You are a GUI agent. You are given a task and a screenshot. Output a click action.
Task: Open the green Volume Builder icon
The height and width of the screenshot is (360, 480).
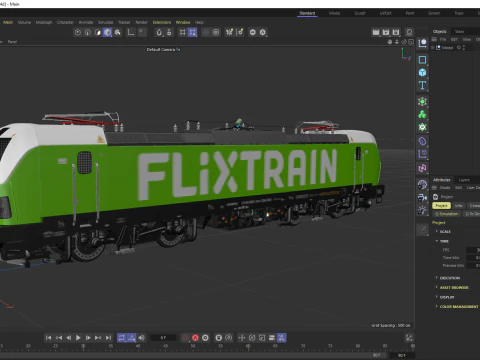[x=422, y=127]
